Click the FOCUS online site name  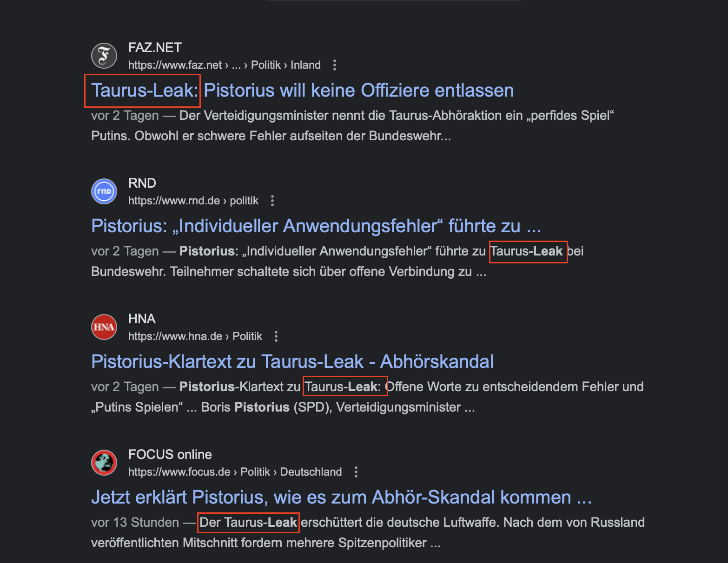pos(170,454)
